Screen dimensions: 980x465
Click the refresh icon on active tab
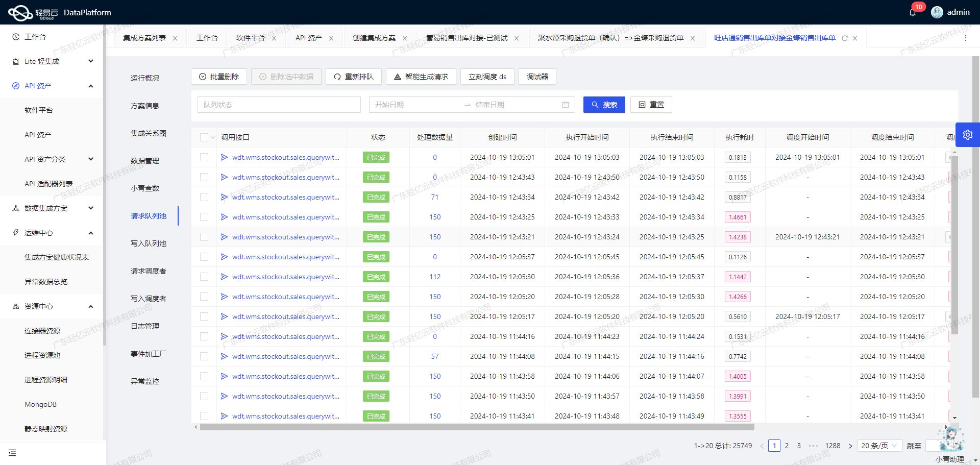pos(844,38)
